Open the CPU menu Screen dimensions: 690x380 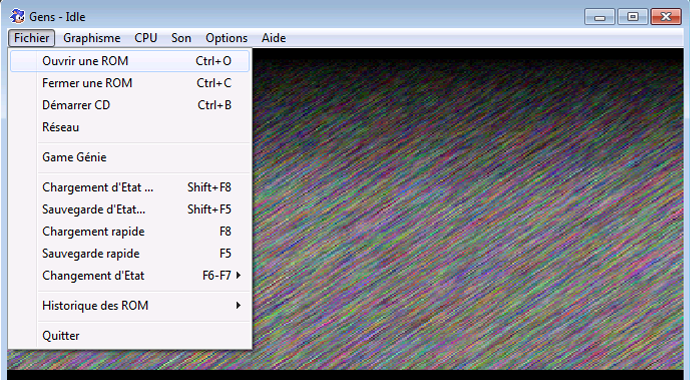tap(146, 38)
